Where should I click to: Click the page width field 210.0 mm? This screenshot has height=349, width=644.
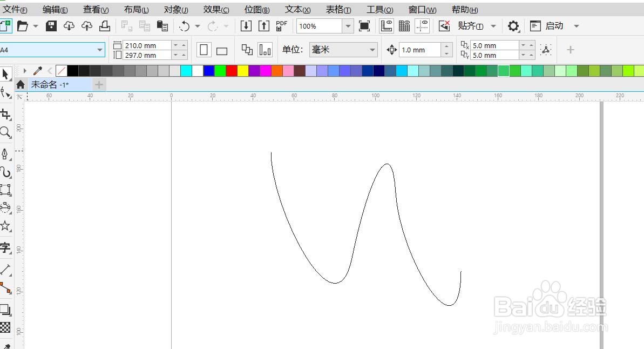[x=147, y=45]
